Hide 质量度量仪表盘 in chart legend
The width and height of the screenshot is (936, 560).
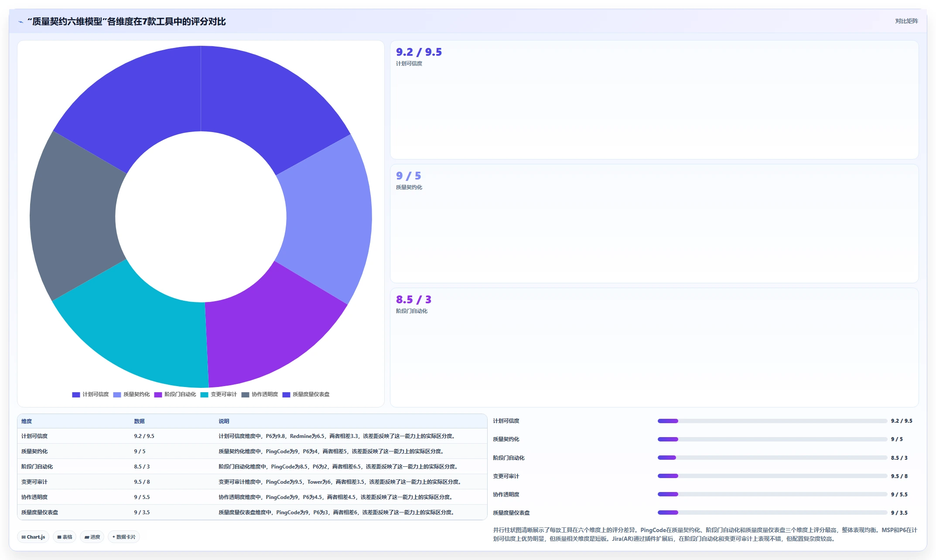pyautogui.click(x=306, y=394)
